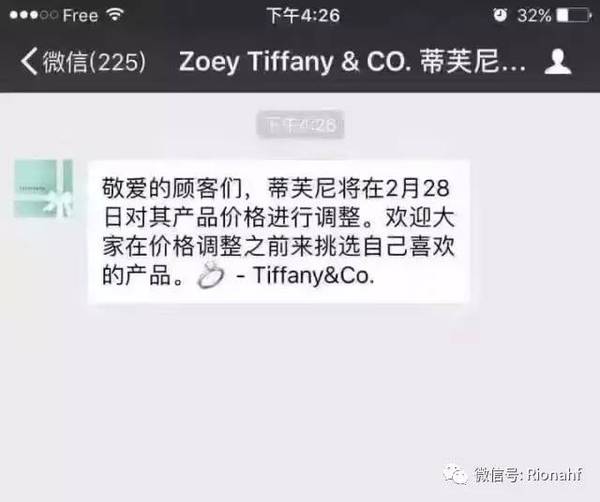600x502 pixels.
Task: Tap the gray timestamp label above message
Action: 300,124
